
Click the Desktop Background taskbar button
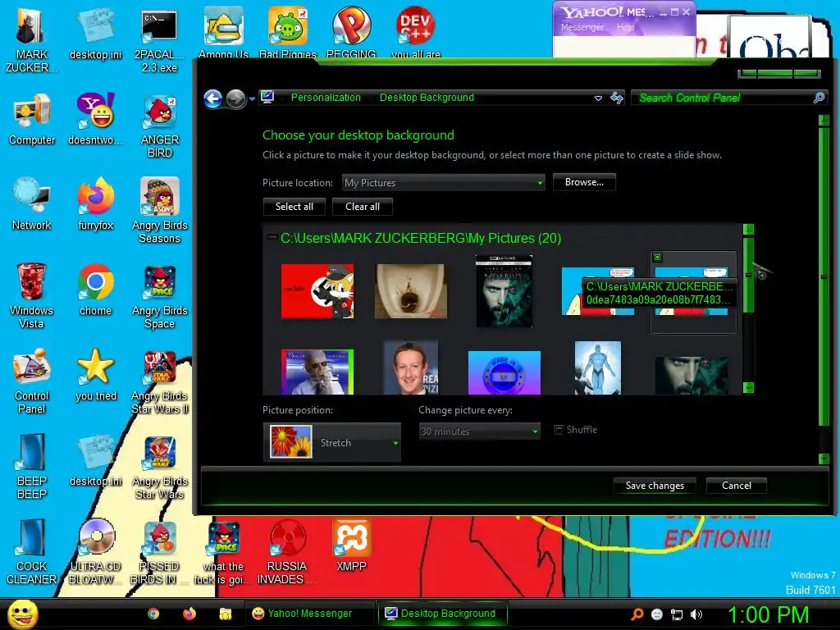tap(442, 614)
